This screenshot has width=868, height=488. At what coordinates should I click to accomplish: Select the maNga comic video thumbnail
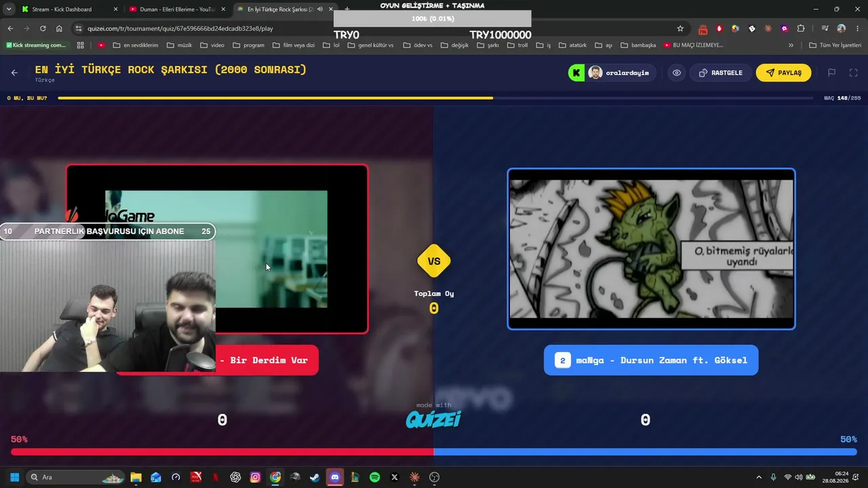point(651,249)
